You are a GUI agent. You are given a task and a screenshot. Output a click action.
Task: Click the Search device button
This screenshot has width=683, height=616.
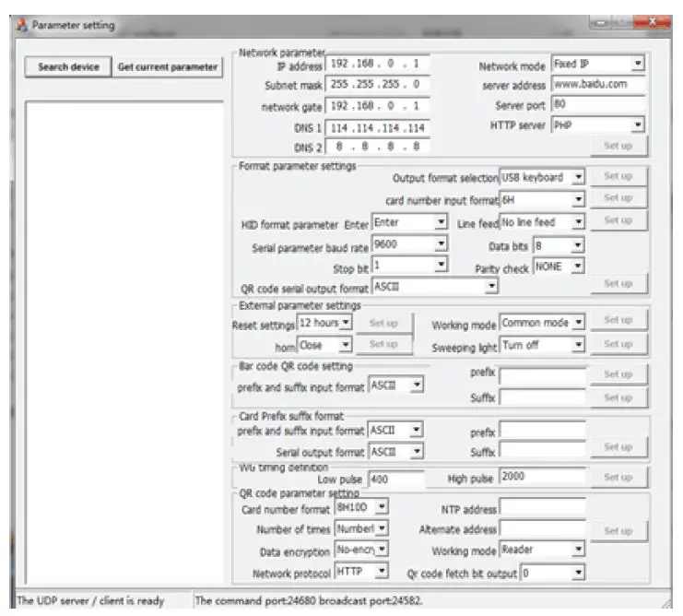pyautogui.click(x=68, y=67)
